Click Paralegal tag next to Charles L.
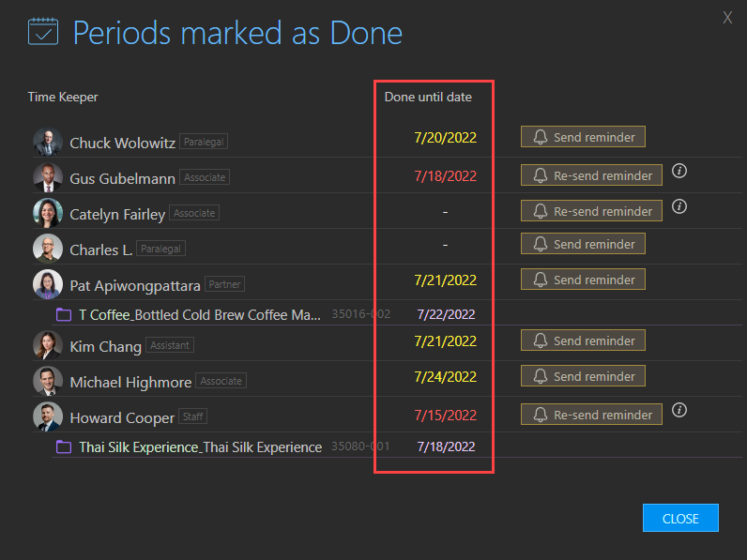The width and height of the screenshot is (747, 560). [x=161, y=249]
